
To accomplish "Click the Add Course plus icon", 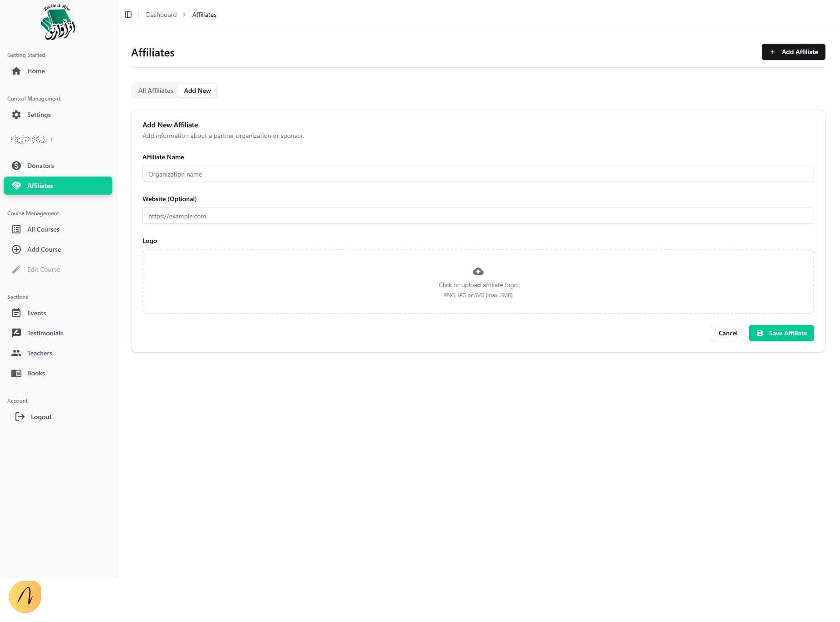I will pyautogui.click(x=16, y=249).
